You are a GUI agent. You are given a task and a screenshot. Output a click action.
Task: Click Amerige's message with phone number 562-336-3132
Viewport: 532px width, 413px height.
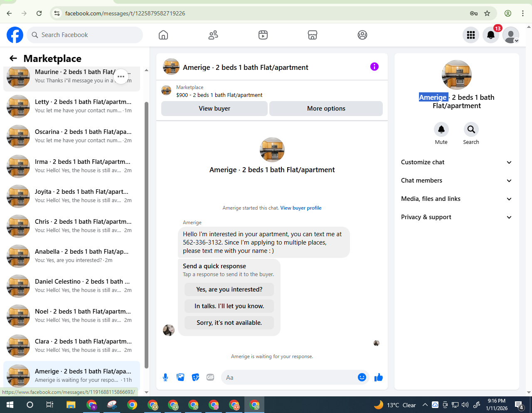tap(264, 242)
